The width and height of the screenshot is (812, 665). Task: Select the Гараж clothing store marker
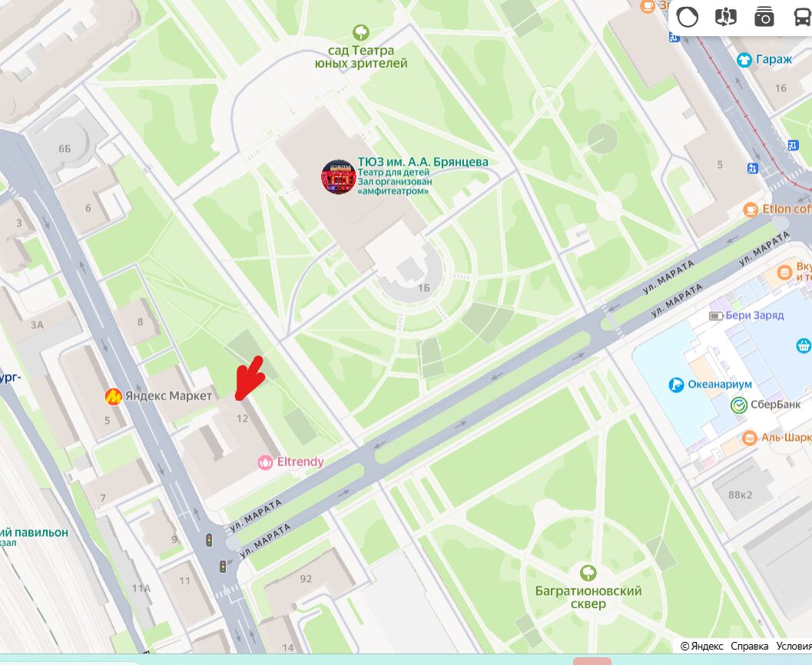tap(744, 60)
